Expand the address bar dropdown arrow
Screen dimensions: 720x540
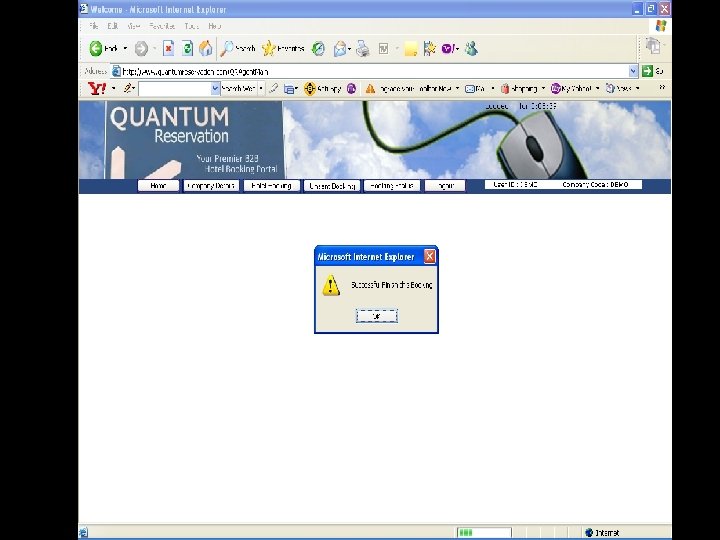click(633, 71)
